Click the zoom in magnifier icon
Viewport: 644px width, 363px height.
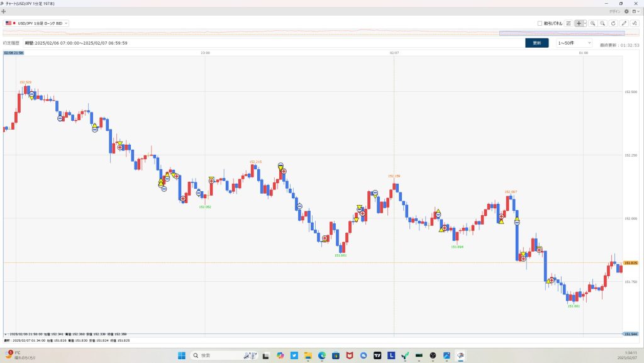click(x=593, y=23)
